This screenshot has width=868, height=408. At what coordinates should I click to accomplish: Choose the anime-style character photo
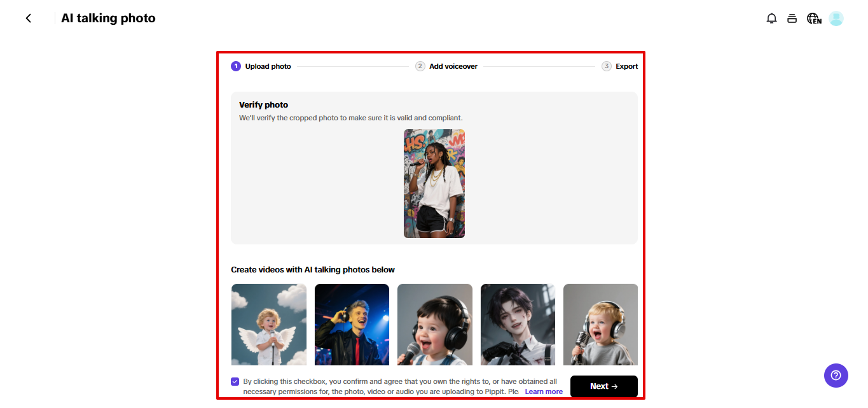pos(518,325)
